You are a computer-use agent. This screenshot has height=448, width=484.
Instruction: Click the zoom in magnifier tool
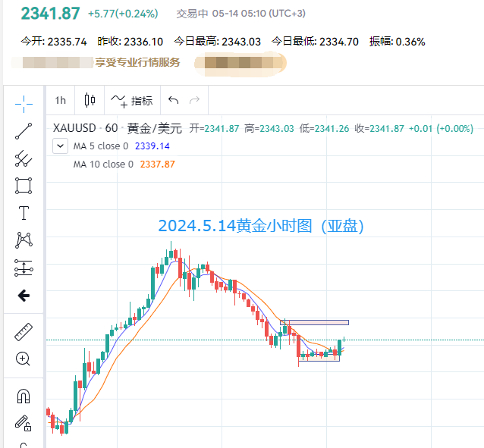pos(24,359)
